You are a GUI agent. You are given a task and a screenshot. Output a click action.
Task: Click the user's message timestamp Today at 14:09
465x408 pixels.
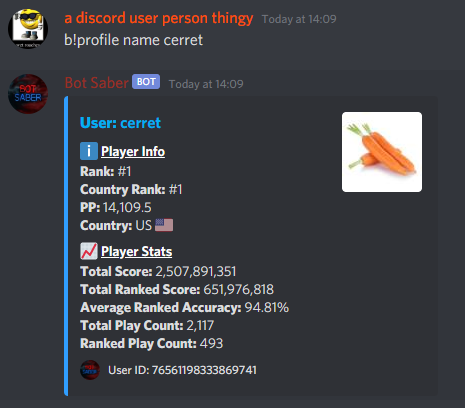(x=299, y=19)
